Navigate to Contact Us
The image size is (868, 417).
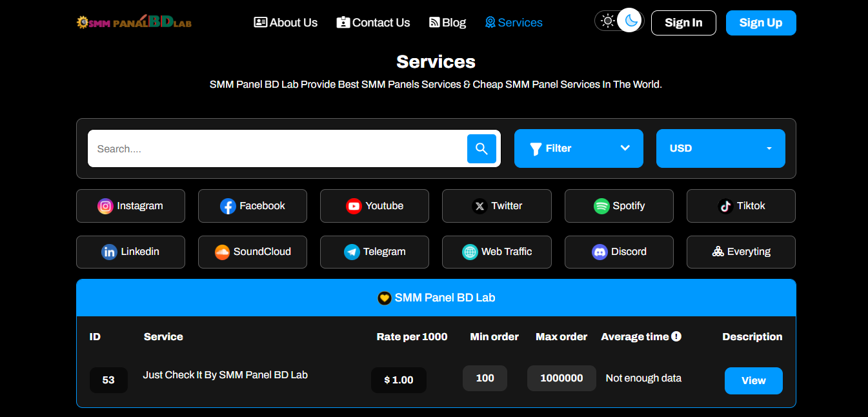click(x=373, y=23)
